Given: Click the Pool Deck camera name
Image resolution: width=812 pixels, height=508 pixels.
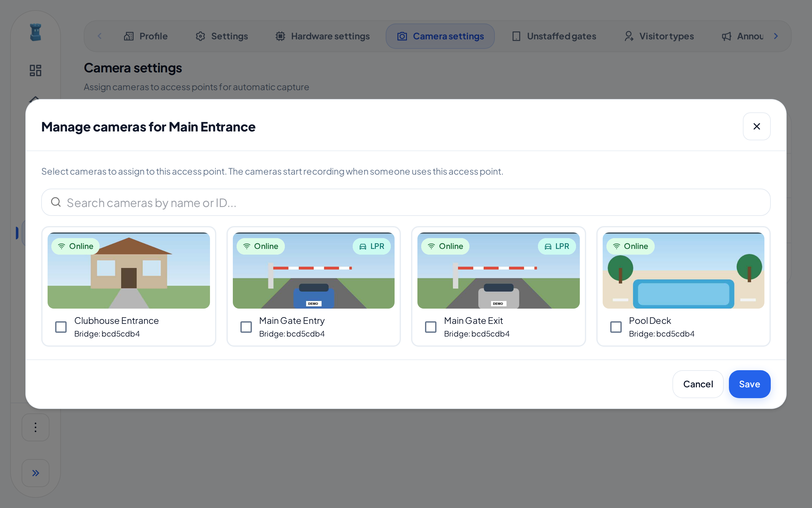Looking at the screenshot, I should [650, 321].
